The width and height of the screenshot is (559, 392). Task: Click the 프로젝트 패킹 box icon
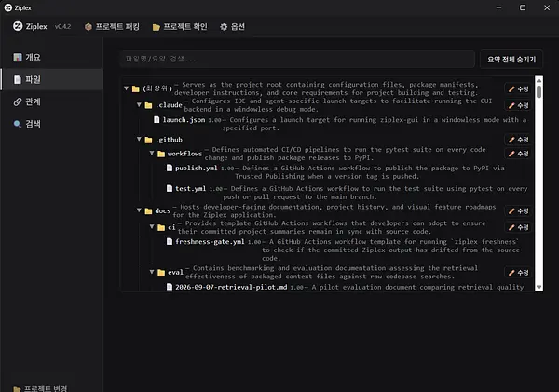(89, 27)
